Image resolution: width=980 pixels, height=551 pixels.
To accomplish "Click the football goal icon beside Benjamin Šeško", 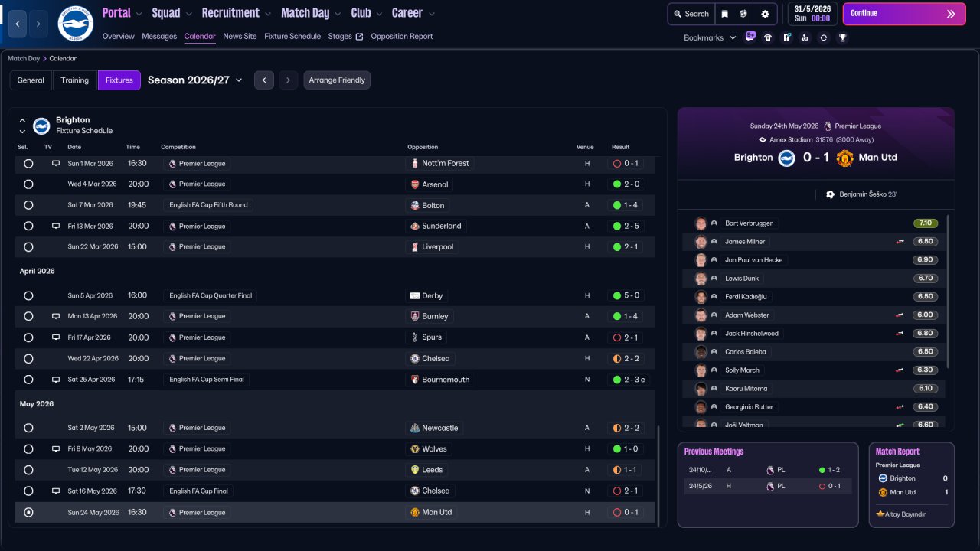I will pos(831,194).
